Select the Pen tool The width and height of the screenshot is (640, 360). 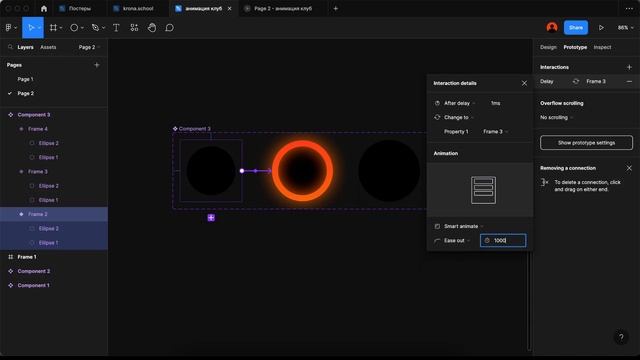(96, 28)
